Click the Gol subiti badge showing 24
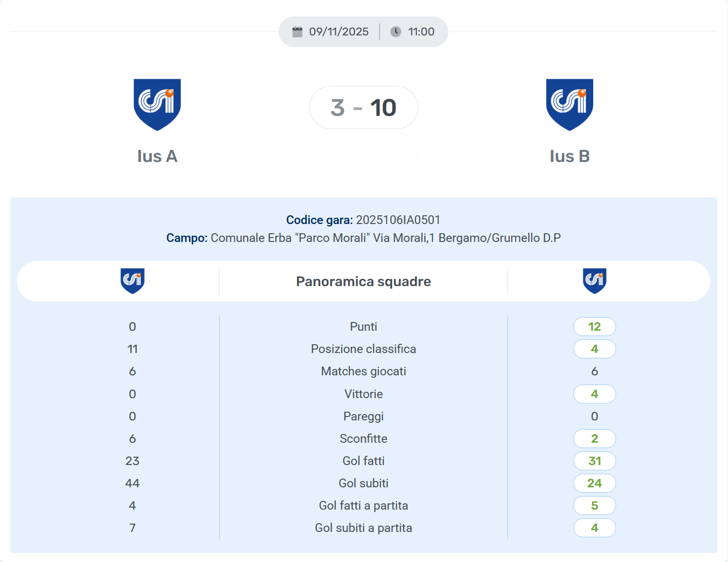 click(x=595, y=483)
